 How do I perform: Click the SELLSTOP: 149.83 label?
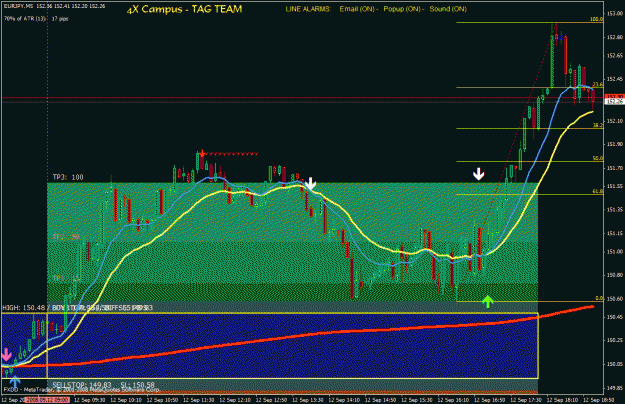click(82, 385)
